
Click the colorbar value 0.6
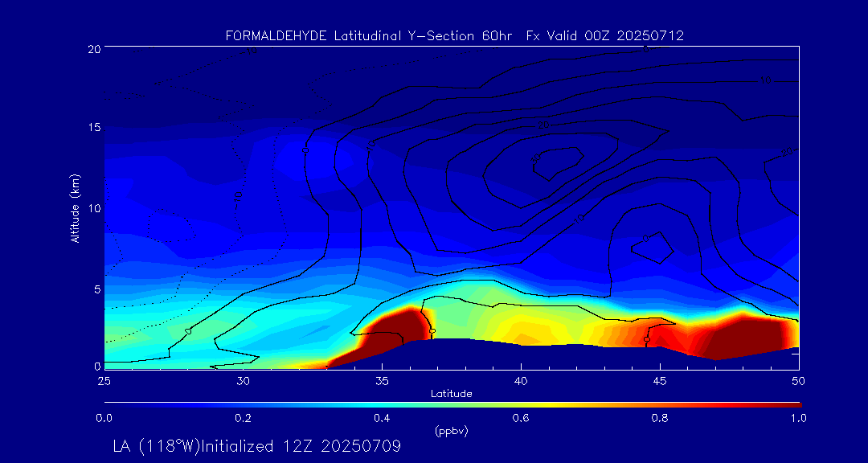pyautogui.click(x=521, y=418)
